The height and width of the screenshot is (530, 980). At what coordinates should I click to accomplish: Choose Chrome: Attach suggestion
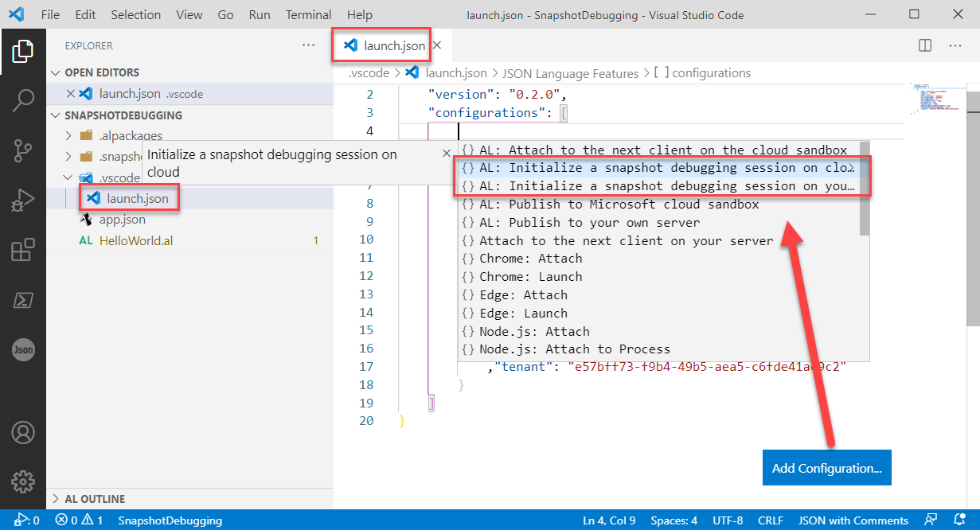click(x=658, y=259)
